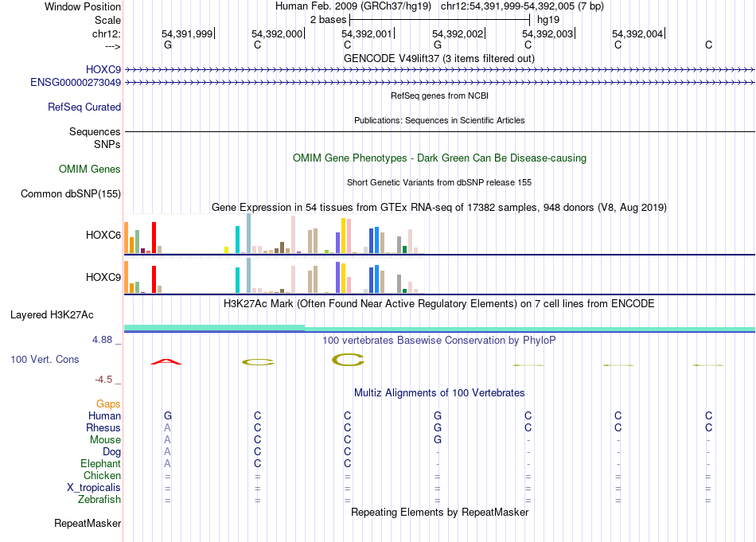756x542 pixels.
Task: Click the chr12: base position label
Action: point(107,33)
